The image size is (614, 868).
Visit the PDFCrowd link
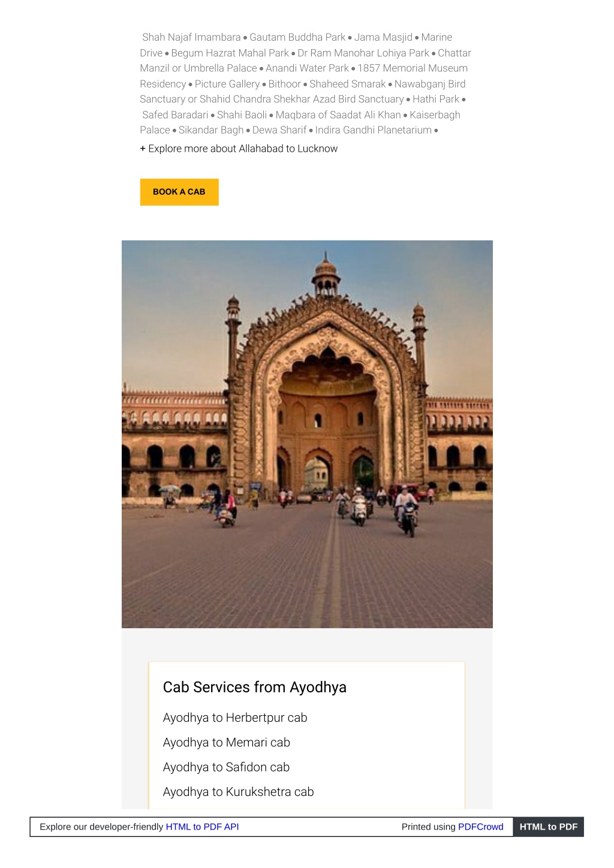click(481, 827)
